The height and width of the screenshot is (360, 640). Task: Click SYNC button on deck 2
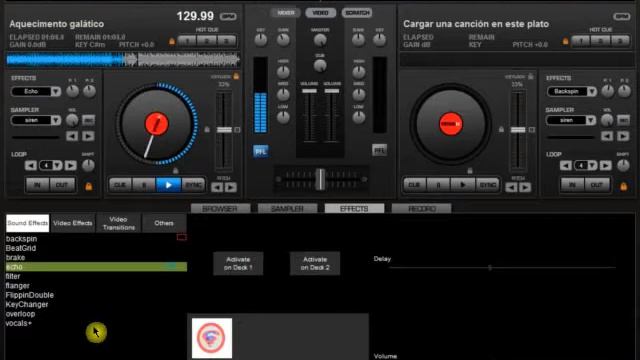click(488, 185)
